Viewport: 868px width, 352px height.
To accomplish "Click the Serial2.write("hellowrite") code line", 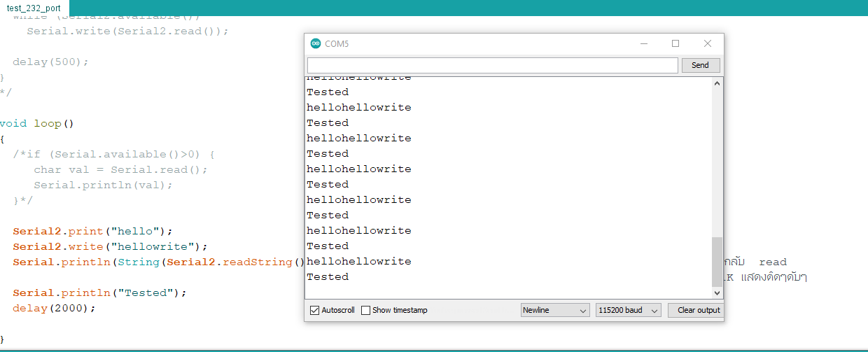I will click(x=110, y=246).
